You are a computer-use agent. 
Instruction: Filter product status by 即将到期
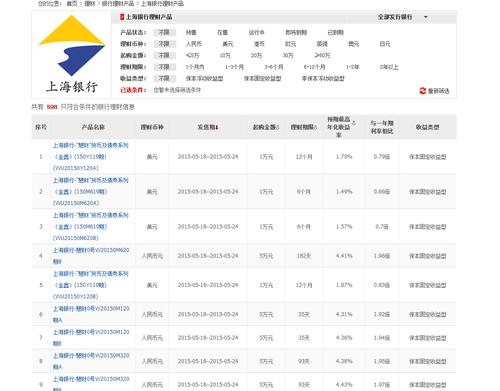pos(296,32)
